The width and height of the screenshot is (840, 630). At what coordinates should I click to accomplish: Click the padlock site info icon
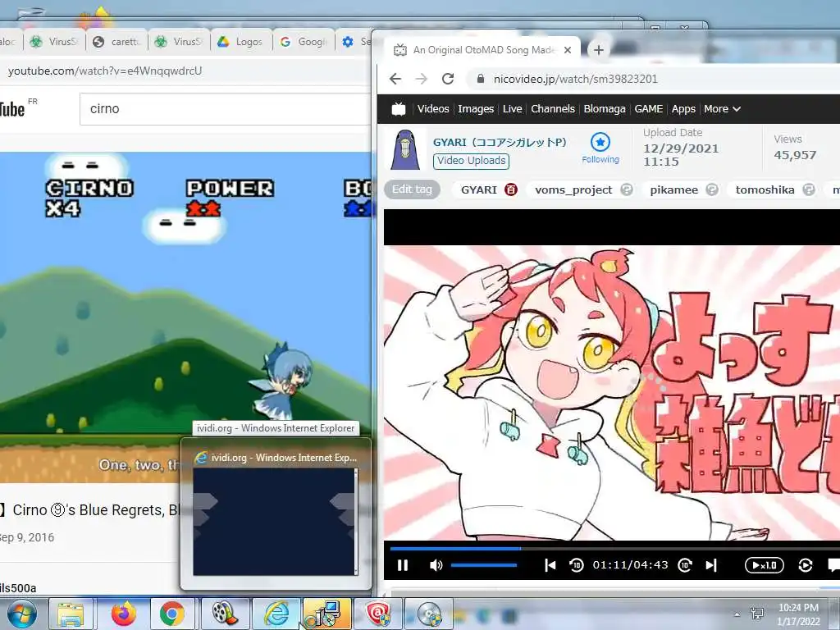click(x=481, y=79)
